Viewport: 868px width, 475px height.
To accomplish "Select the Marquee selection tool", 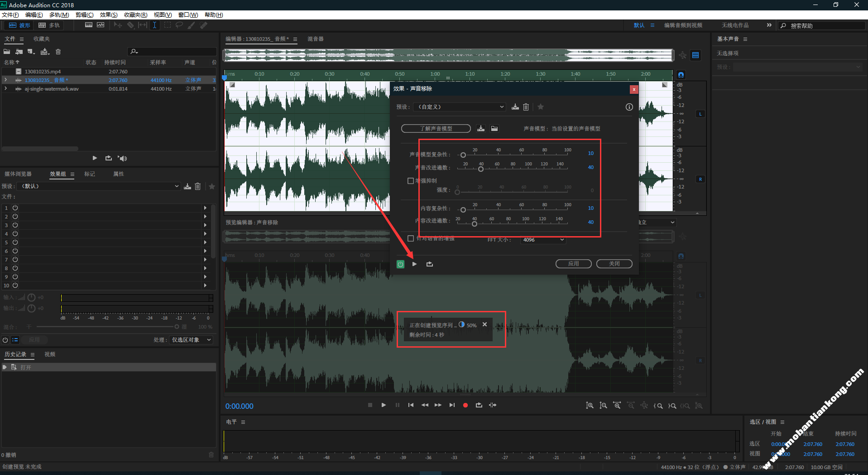I will (x=167, y=25).
